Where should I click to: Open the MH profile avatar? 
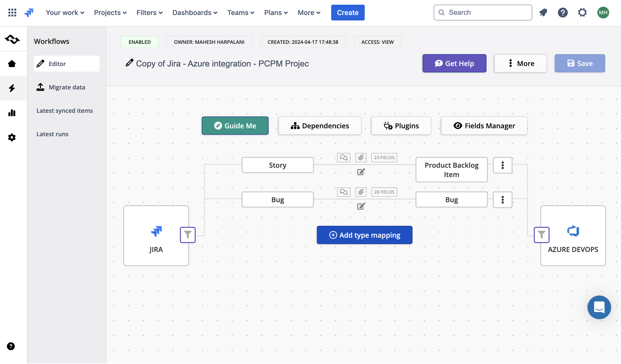(x=603, y=13)
